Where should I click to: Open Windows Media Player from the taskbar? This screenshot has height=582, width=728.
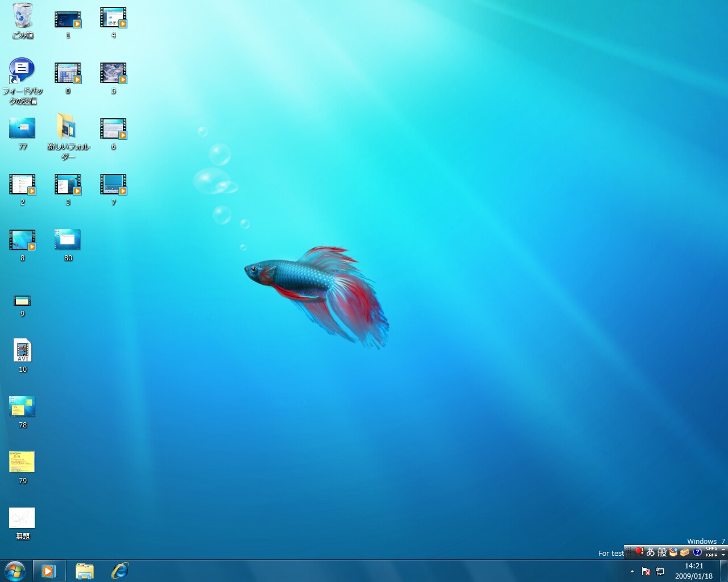[49, 571]
